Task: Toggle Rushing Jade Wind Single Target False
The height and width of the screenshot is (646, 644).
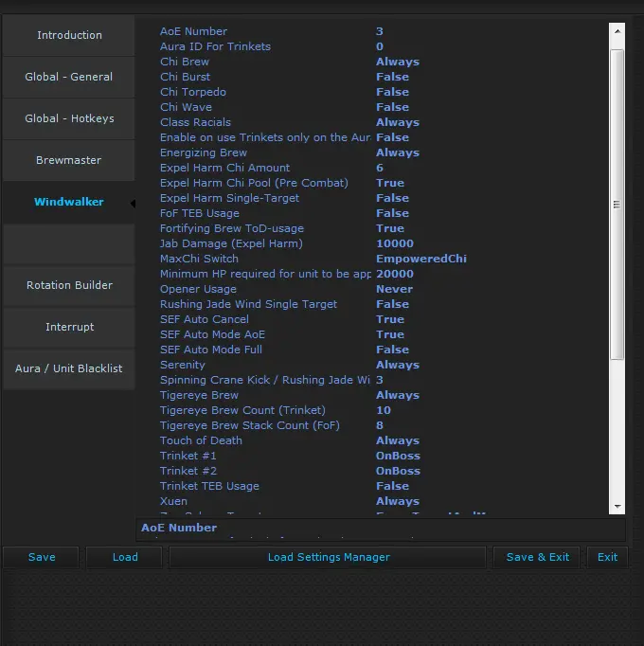Action: pyautogui.click(x=392, y=304)
